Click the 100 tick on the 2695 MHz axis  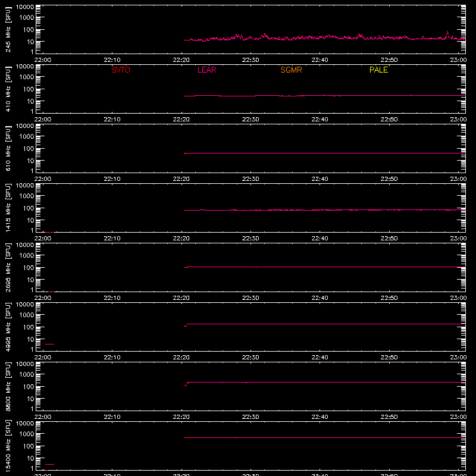[29, 268]
